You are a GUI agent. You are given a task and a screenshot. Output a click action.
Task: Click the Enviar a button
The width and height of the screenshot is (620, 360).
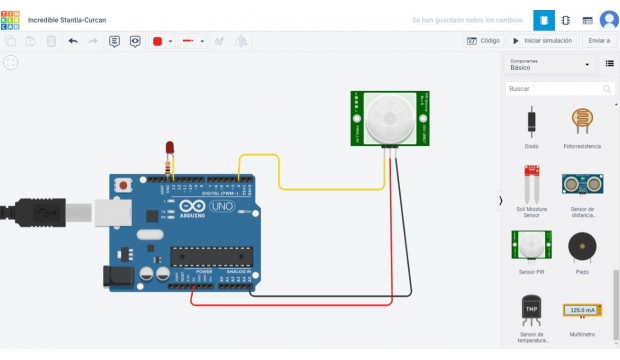(x=599, y=41)
